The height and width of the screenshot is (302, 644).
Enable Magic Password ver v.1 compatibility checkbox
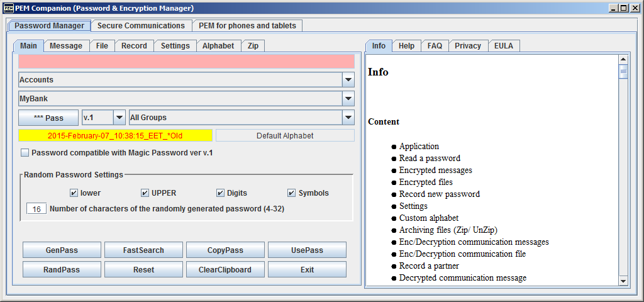pos(25,152)
